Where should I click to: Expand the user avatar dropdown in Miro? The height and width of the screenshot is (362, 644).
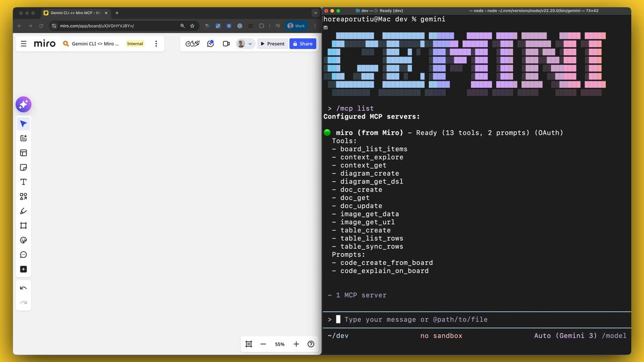click(x=250, y=44)
